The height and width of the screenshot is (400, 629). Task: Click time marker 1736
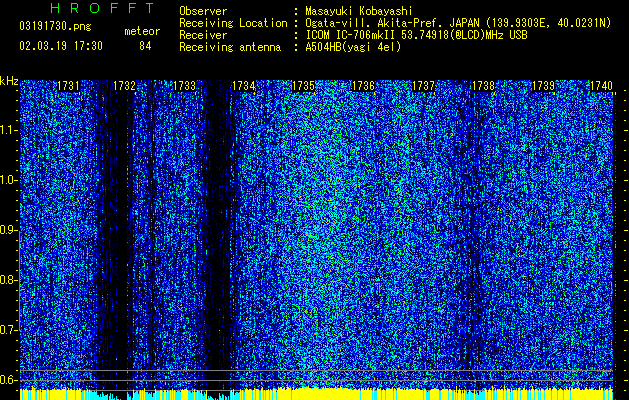[x=363, y=86]
